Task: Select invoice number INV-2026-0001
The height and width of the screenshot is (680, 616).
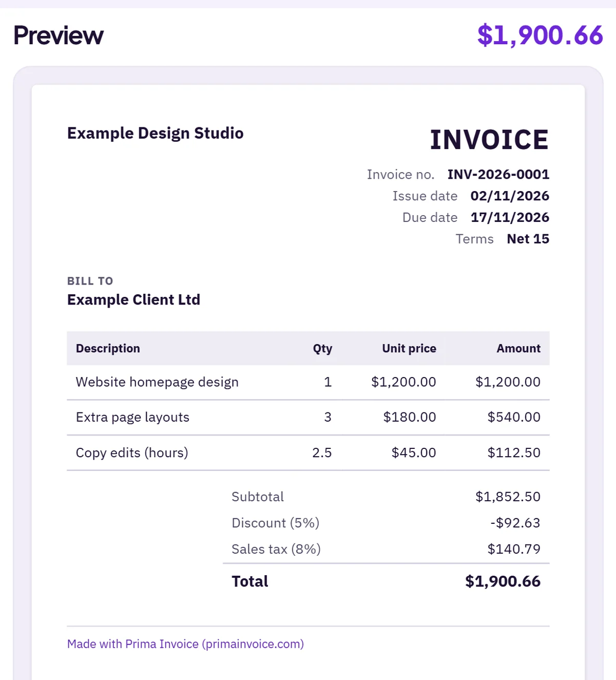Action: point(498,175)
